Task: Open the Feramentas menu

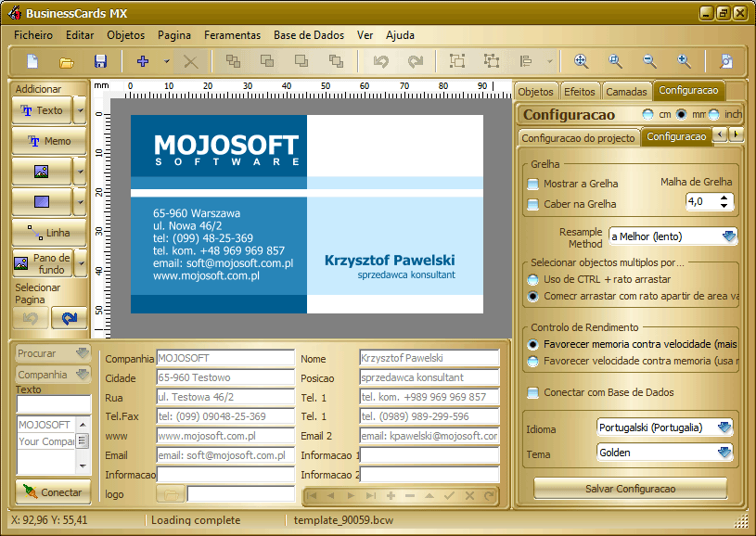Action: [x=232, y=35]
